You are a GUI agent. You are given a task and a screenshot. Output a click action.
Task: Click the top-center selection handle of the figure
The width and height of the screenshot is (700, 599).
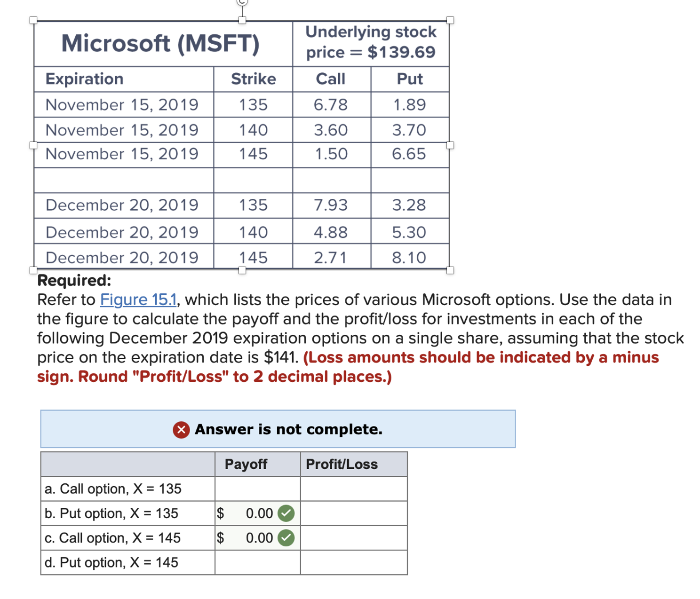click(x=242, y=21)
